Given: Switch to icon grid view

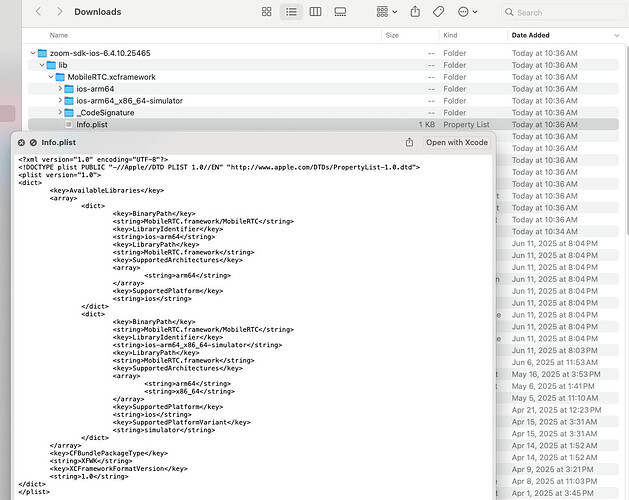Looking at the screenshot, I should [x=266, y=12].
